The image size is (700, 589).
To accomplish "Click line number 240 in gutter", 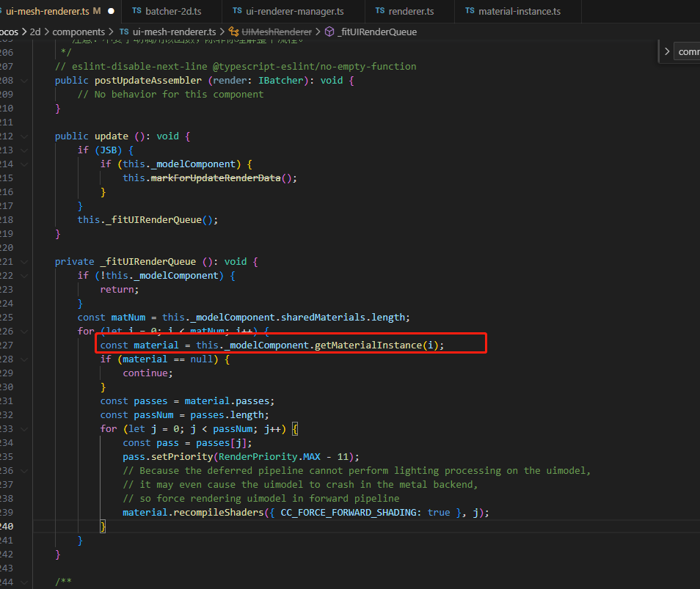I will 7,527.
